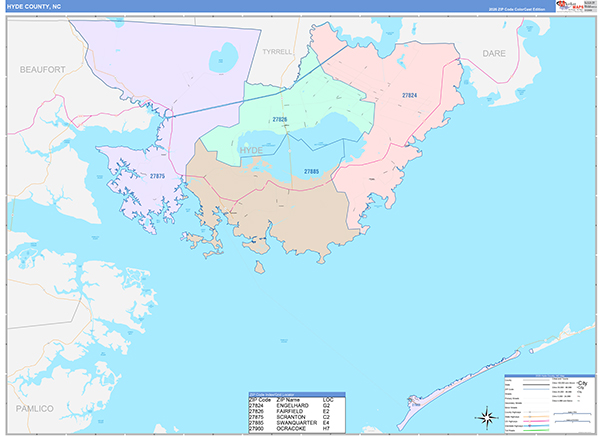Click the ZIP code label 27875
This screenshot has width=600, height=436.
click(x=158, y=176)
